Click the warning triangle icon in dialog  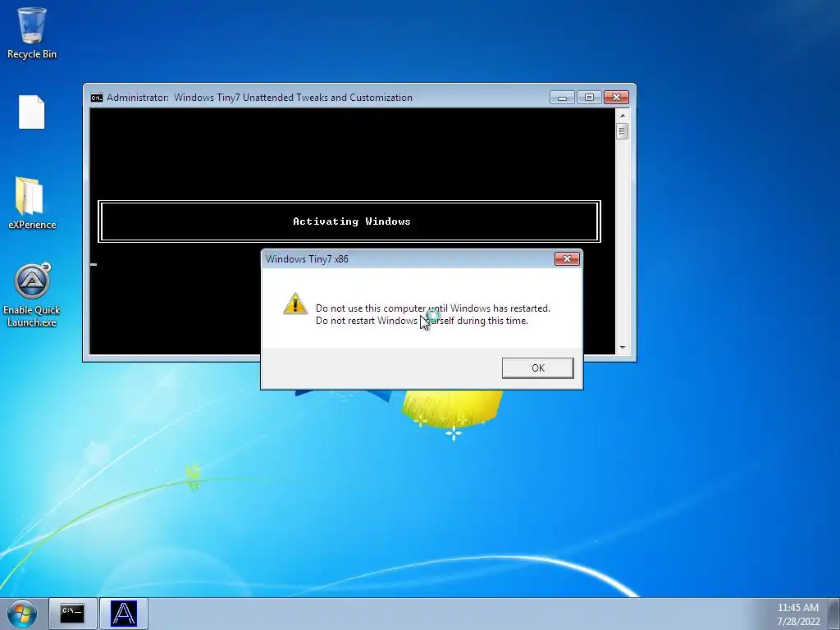[x=295, y=304]
